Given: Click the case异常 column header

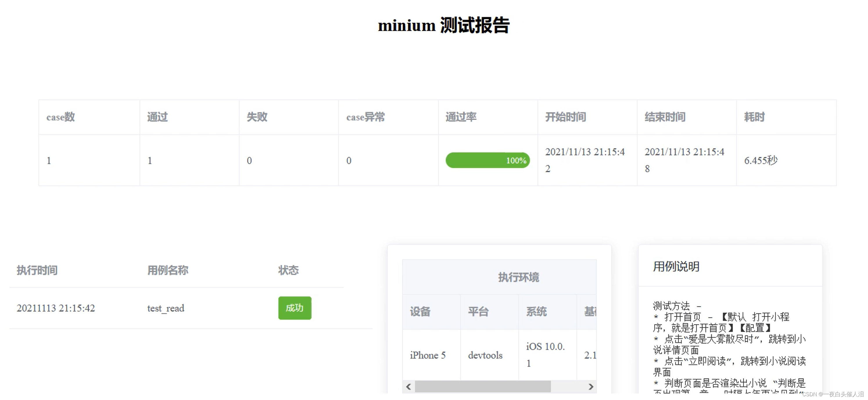Looking at the screenshot, I should (x=366, y=117).
